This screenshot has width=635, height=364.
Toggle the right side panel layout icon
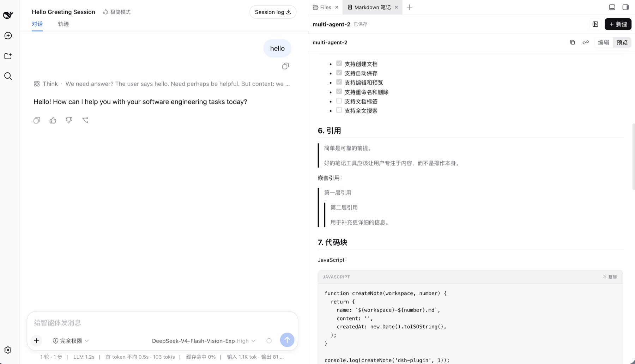[625, 7]
